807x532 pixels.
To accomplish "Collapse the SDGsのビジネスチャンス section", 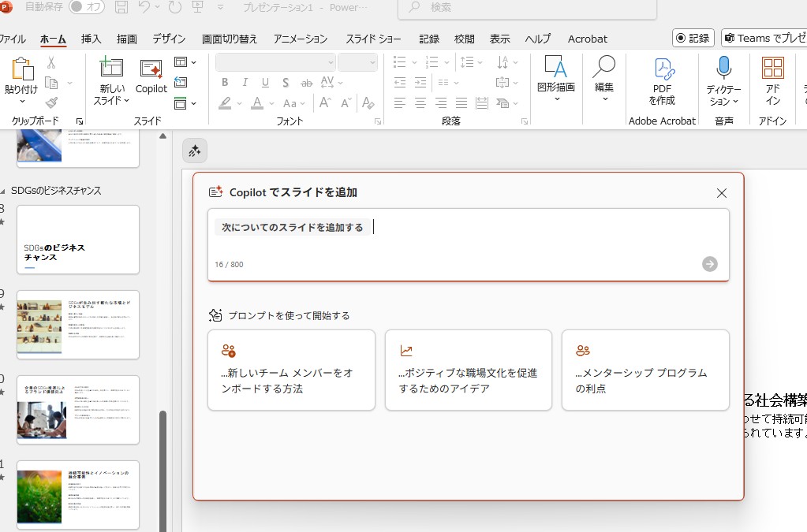I will point(3,191).
